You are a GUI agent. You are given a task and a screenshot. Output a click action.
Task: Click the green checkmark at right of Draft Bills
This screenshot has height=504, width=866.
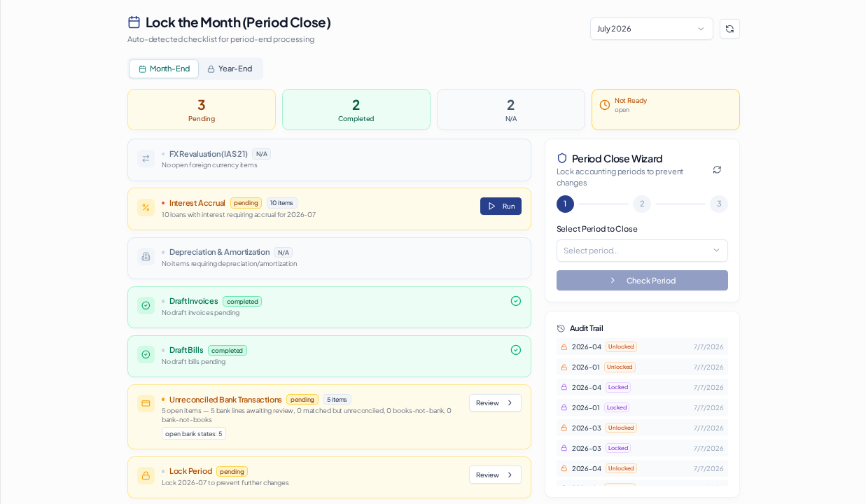pos(516,350)
